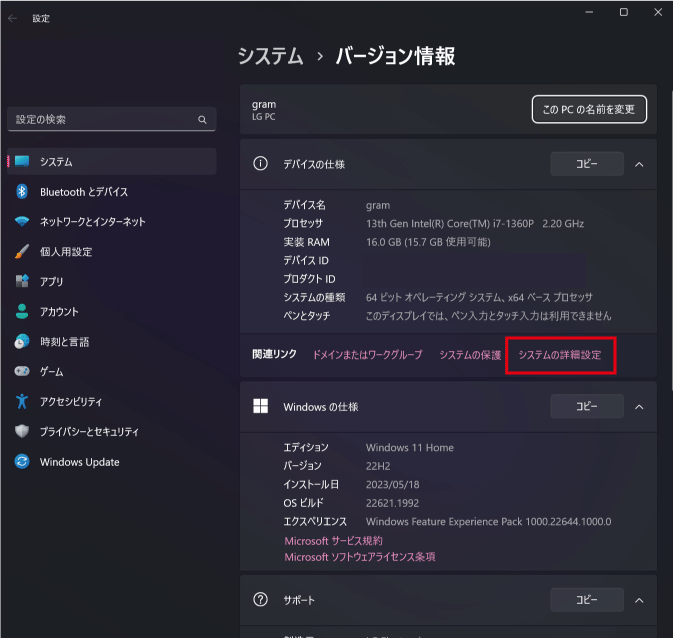The width and height of the screenshot is (673, 638).
Task: Open ネットワークとインターネット settings
Action: 92,222
